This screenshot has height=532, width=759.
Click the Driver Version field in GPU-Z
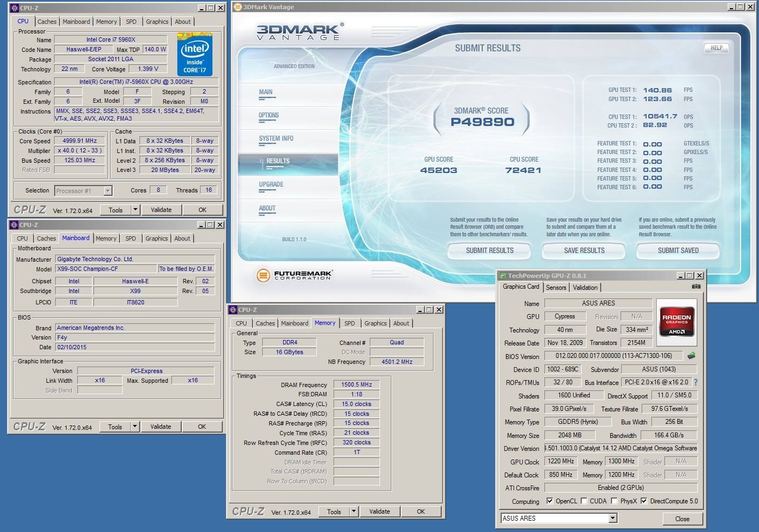coord(621,448)
